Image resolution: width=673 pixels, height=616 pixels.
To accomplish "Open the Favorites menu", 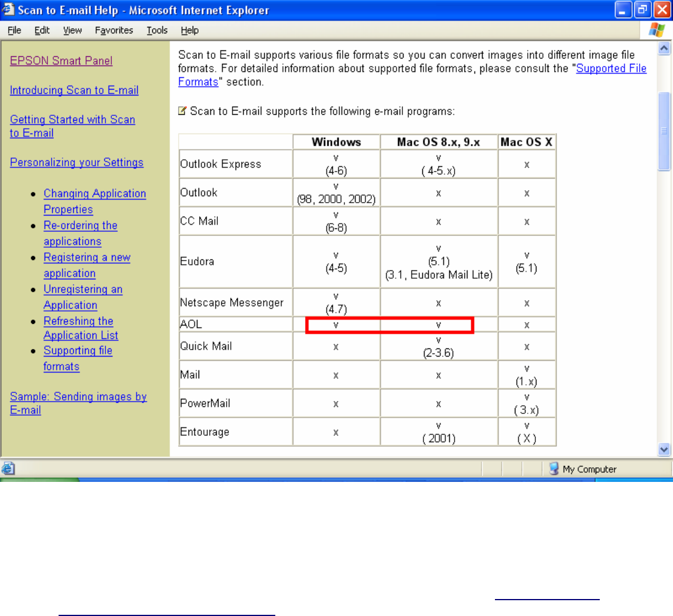I will [114, 30].
